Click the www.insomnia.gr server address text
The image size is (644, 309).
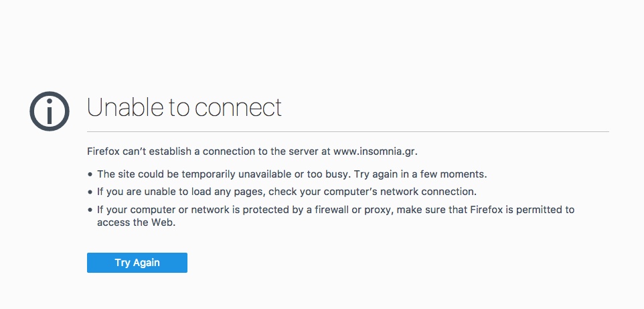pos(376,151)
